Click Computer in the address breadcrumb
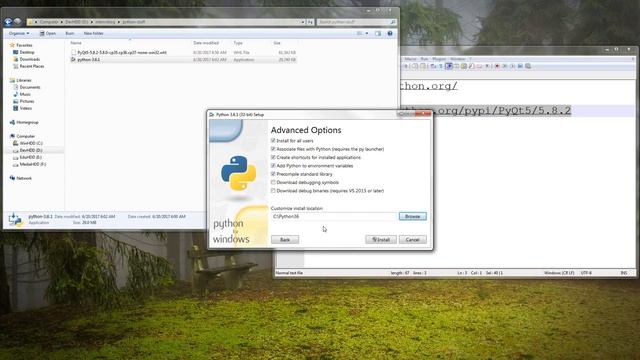 tap(49, 22)
